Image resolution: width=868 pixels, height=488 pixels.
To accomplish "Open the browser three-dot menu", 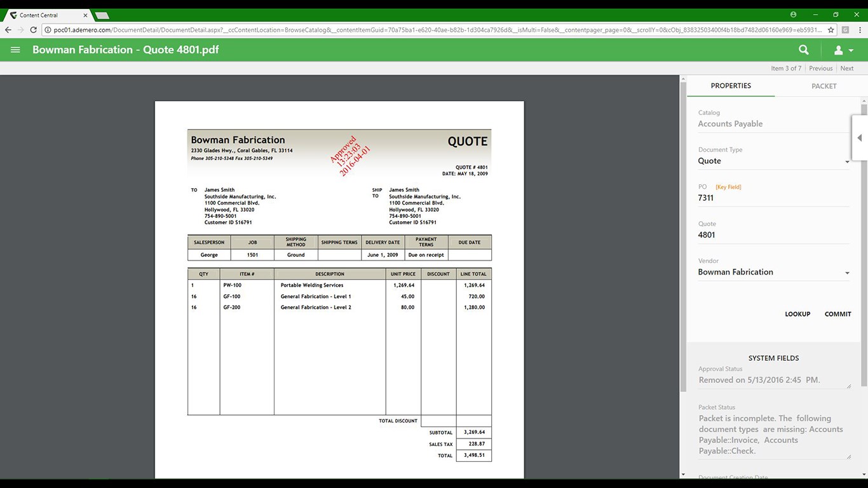I will 858,30.
